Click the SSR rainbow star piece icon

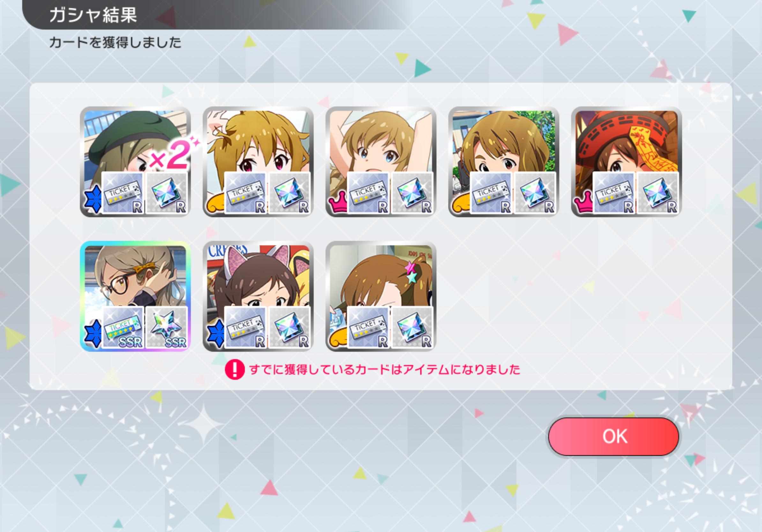[167, 327]
